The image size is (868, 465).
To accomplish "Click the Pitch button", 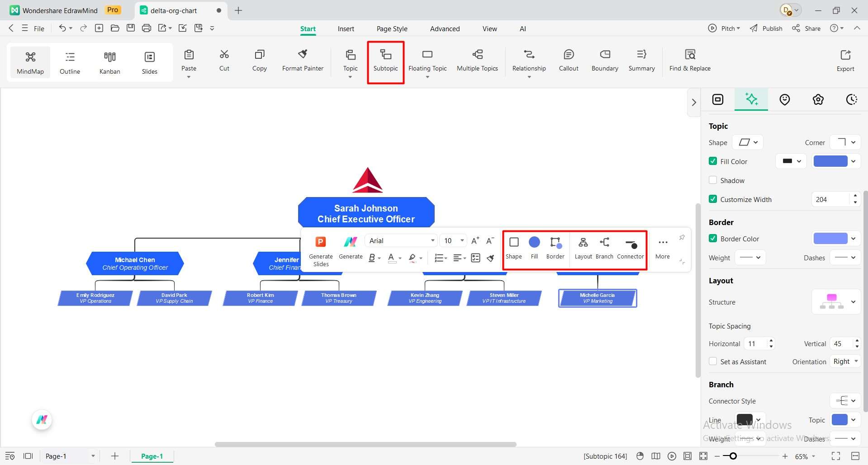I will (724, 28).
